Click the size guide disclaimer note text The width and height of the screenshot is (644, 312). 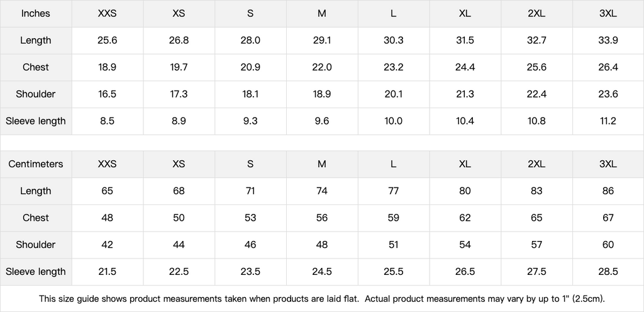(x=322, y=299)
